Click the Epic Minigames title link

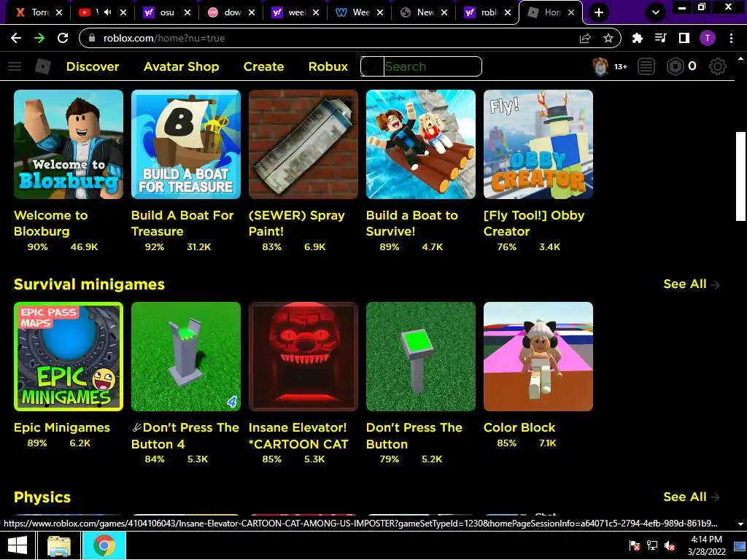tap(62, 427)
